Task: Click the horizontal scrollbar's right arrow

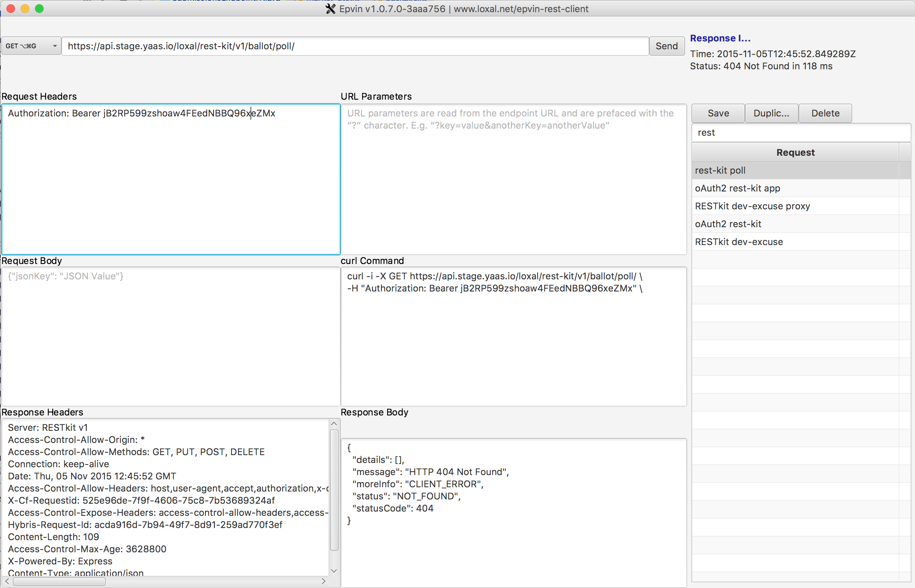Action: coord(324,581)
